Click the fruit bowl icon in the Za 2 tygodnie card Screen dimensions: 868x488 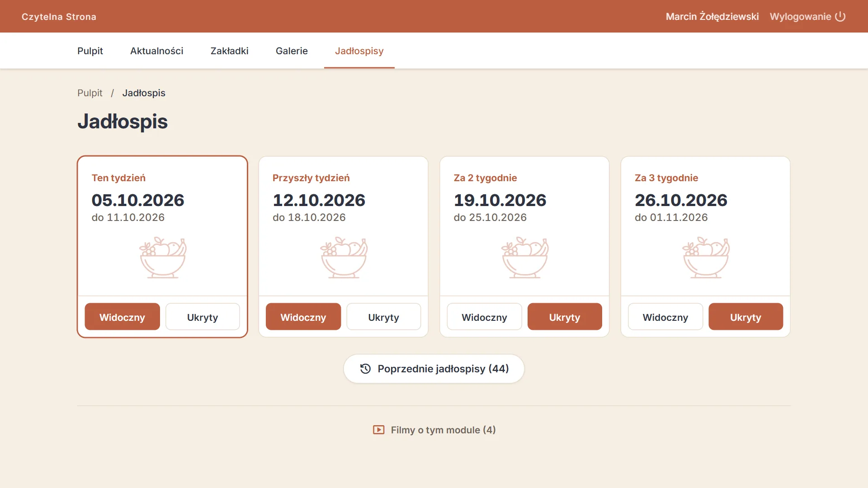click(525, 258)
